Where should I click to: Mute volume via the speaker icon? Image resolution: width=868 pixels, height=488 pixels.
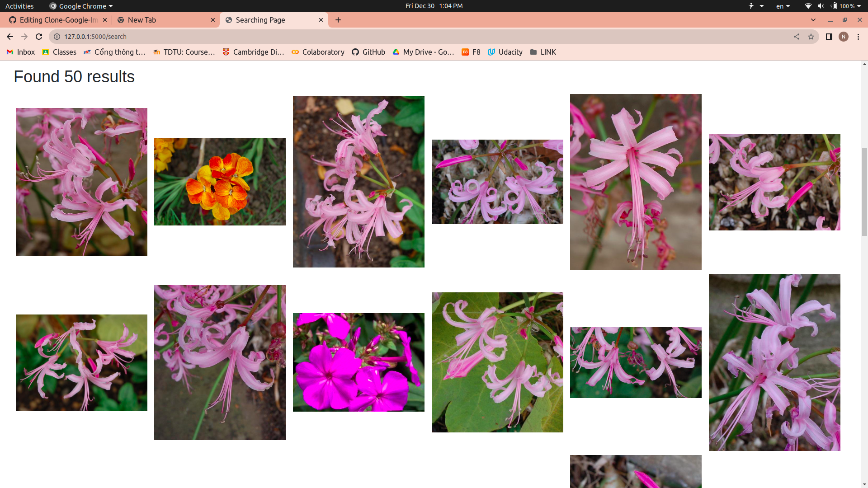820,6
